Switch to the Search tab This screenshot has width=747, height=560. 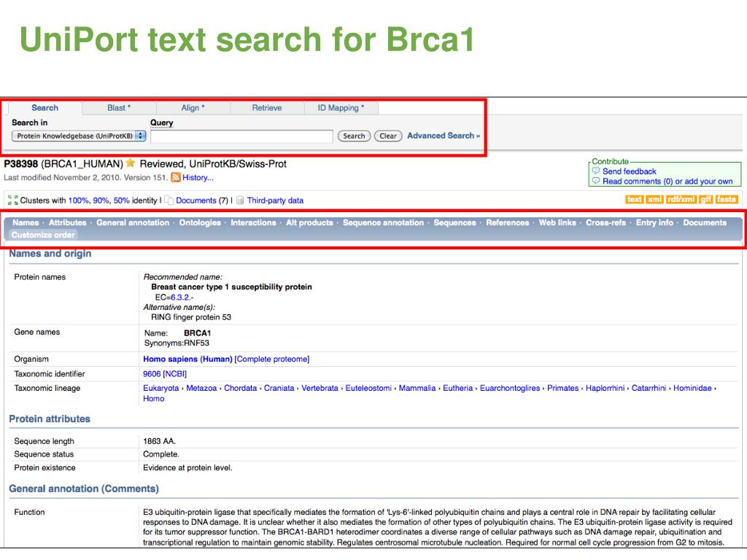point(44,108)
